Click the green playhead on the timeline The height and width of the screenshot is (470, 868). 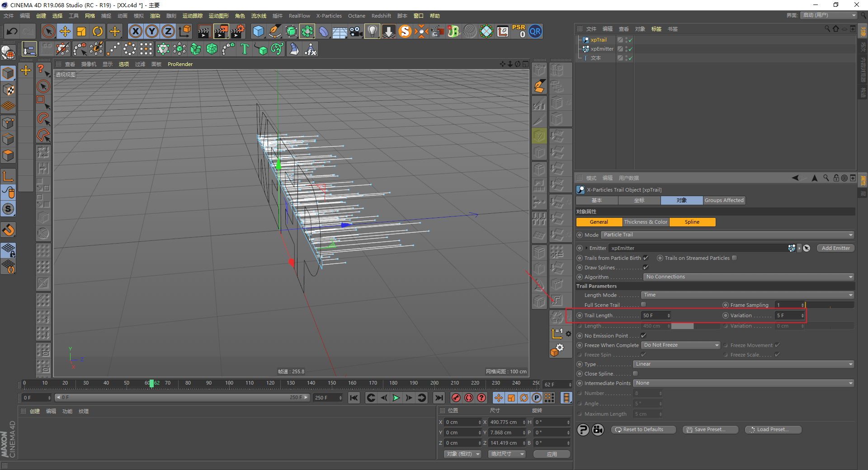pos(151,383)
